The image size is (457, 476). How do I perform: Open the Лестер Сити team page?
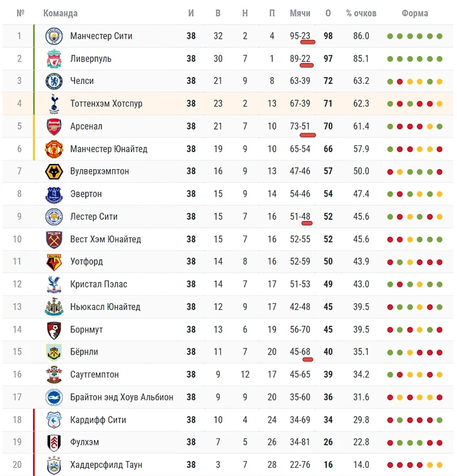94,217
